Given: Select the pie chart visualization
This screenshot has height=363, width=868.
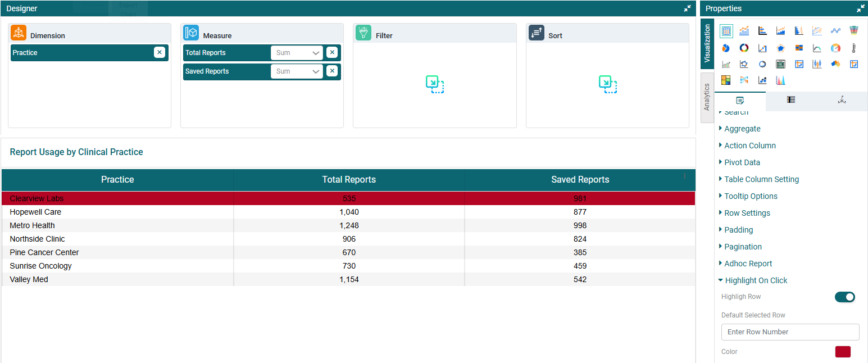Looking at the screenshot, I should 726,48.
